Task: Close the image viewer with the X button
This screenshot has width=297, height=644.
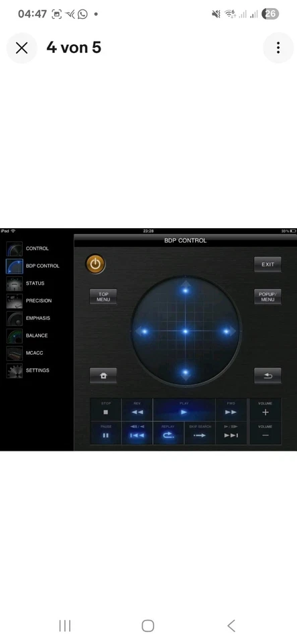Action: click(21, 48)
